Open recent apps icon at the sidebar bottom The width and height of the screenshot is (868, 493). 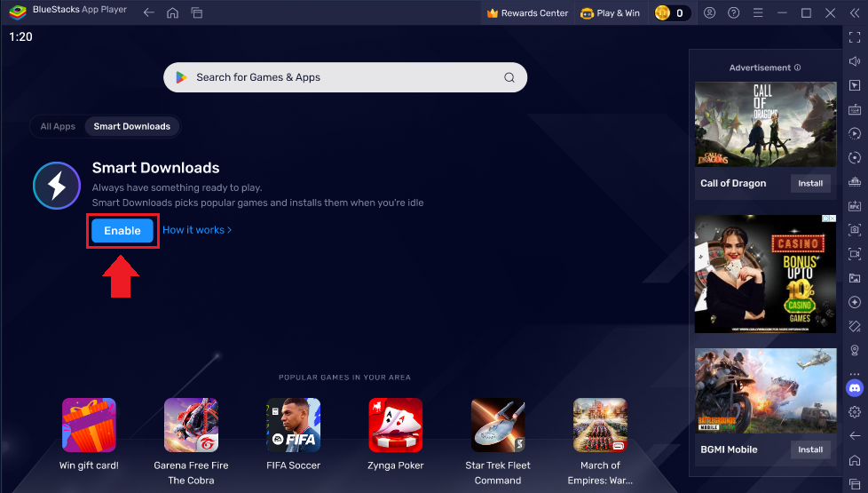pos(855,484)
